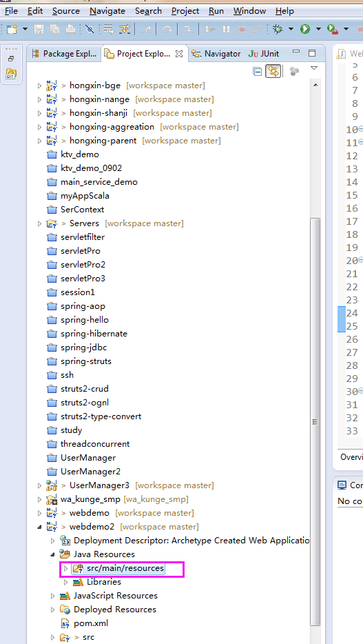
Task: Click Collapse All in Project Explorer
Action: point(257,72)
